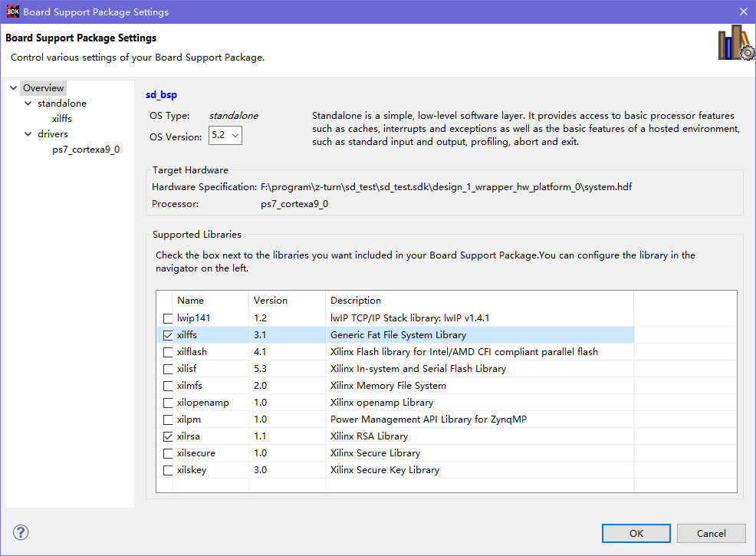Select drivers in the navigator tree

53,133
